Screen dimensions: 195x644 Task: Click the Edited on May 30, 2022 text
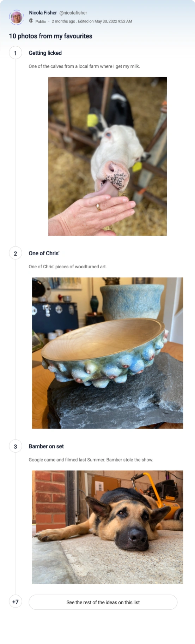[x=105, y=22]
